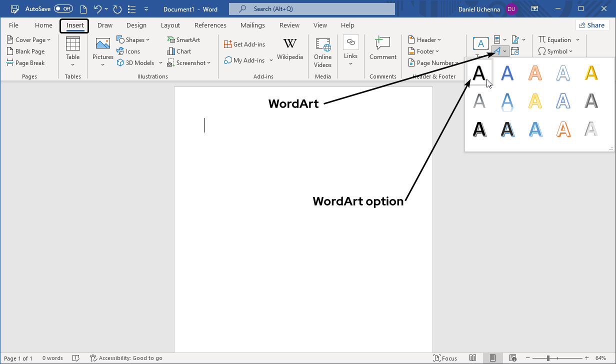Switch to Read Mode view

(x=473, y=358)
